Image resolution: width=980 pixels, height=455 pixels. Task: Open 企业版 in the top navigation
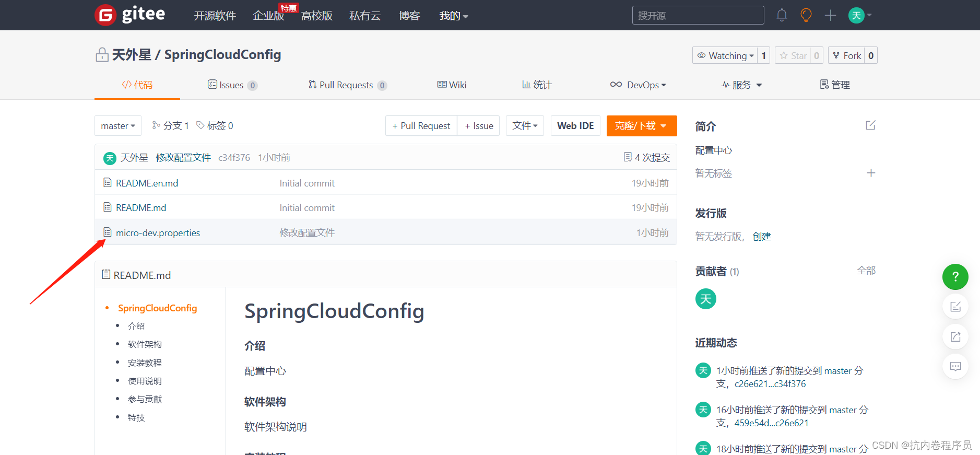tap(268, 16)
